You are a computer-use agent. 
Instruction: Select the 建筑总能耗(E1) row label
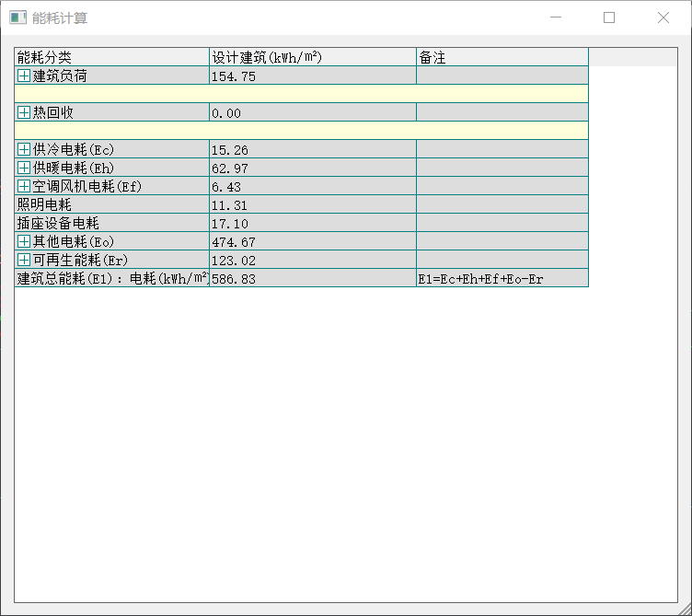click(x=110, y=278)
